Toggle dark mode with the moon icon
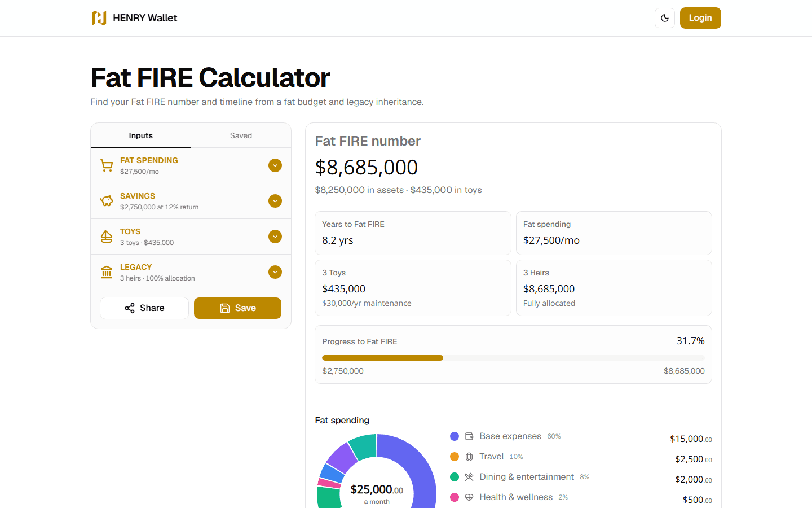812x508 pixels. click(x=665, y=18)
